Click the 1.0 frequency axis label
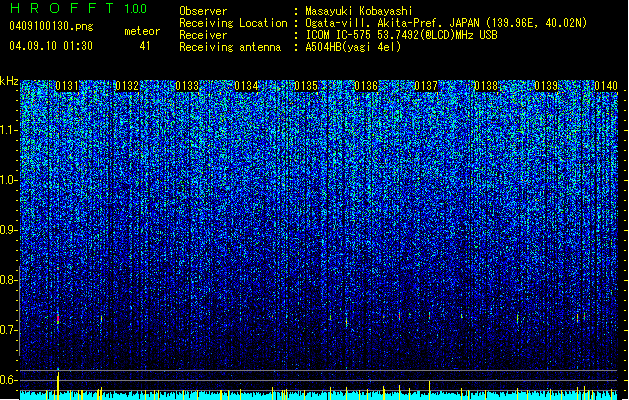Image resolution: width=629 pixels, height=400 pixels. tap(9, 180)
